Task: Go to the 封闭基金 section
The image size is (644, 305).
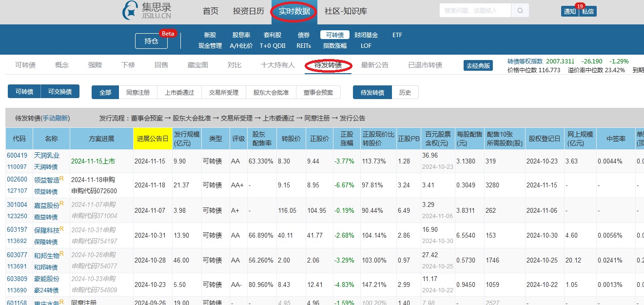Action: point(366,35)
